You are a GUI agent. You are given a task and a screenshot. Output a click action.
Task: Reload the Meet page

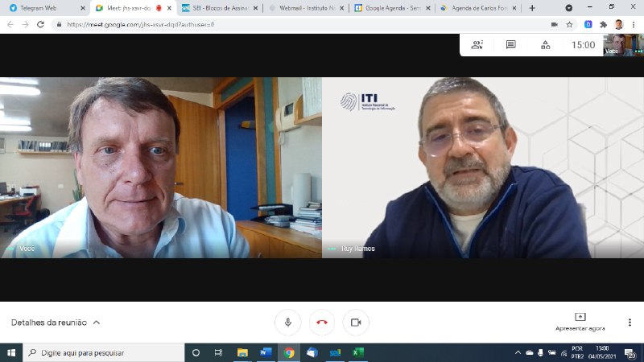(x=40, y=25)
